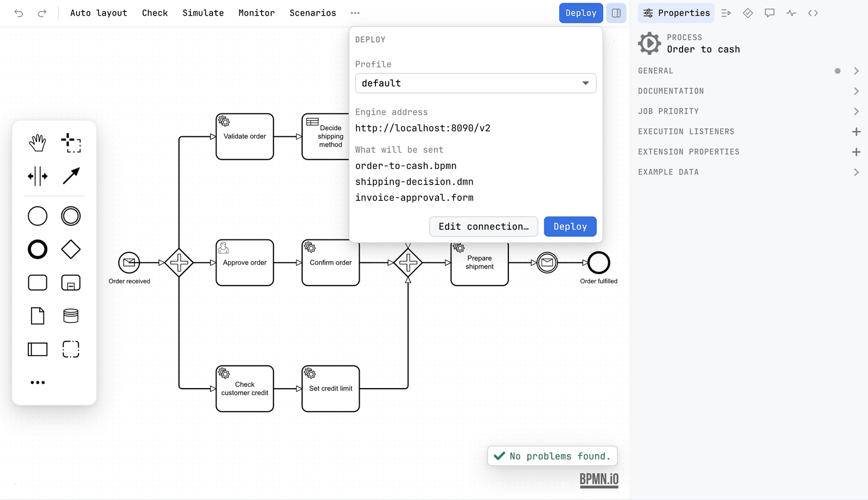Open the Auto layout menu item
This screenshot has width=868, height=500.
(99, 13)
